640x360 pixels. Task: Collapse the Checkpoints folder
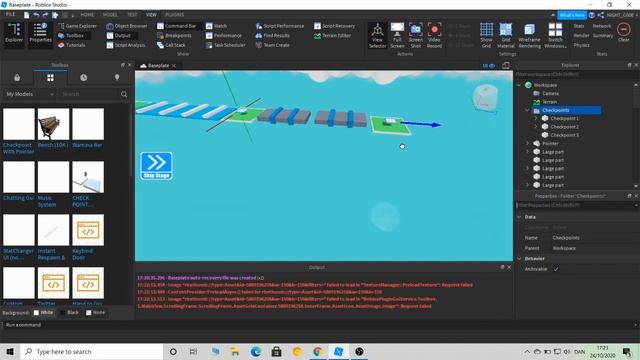click(x=527, y=110)
